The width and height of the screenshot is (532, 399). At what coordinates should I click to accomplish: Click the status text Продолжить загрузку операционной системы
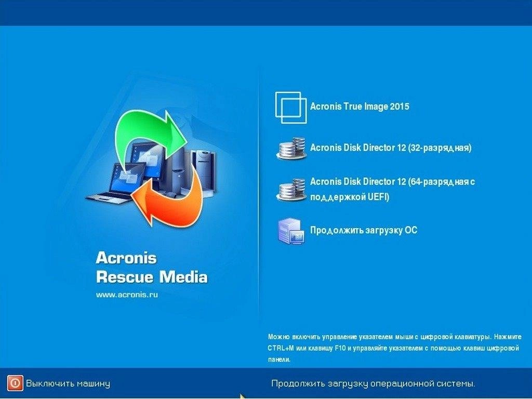(373, 384)
